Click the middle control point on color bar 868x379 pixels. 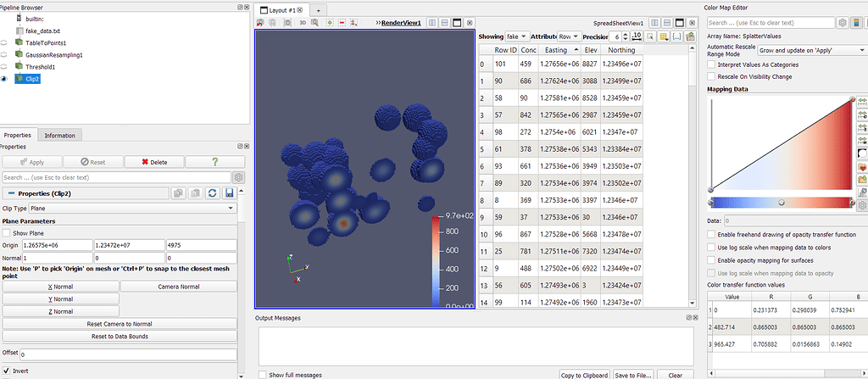click(782, 203)
